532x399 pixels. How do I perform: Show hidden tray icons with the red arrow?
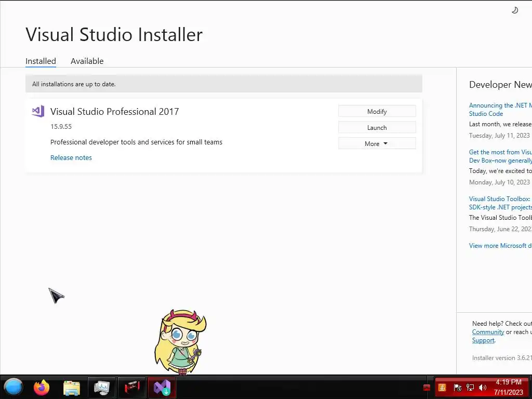point(427,388)
